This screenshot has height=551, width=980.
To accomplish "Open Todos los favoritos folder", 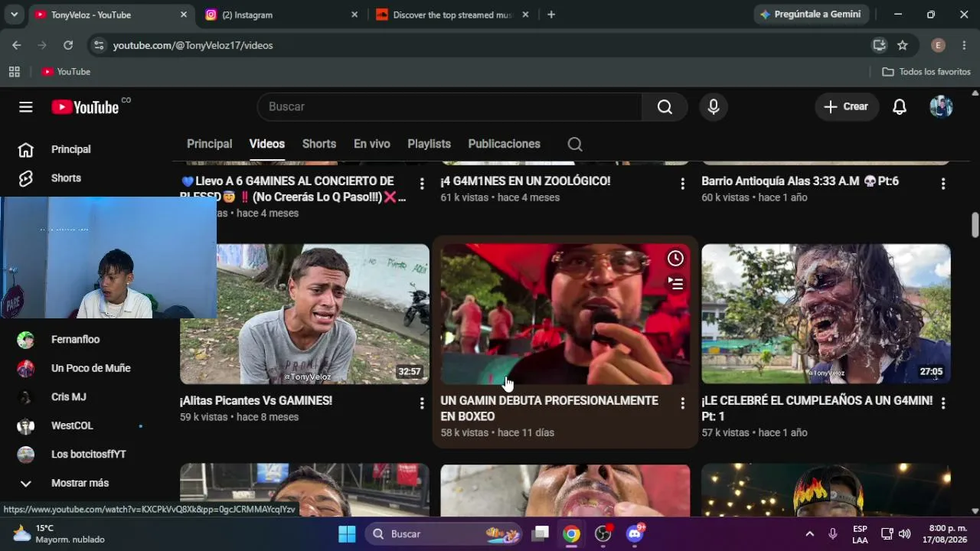I will (x=926, y=72).
